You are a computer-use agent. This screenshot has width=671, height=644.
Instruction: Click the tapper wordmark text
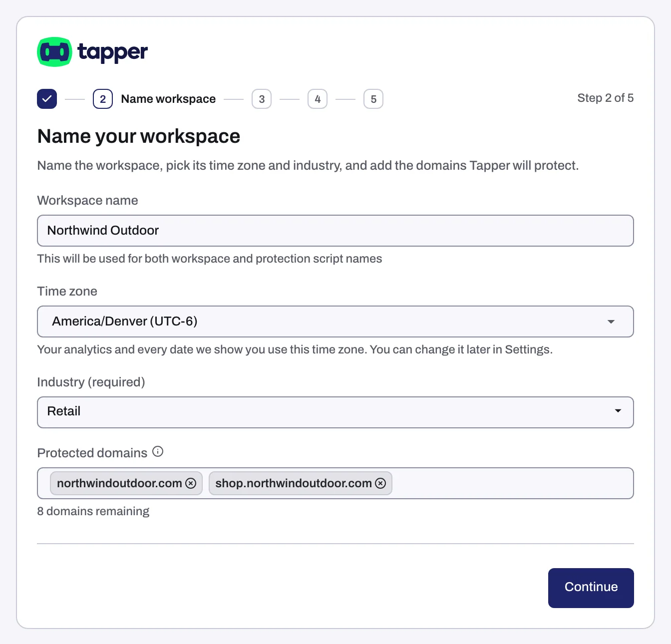(x=113, y=52)
